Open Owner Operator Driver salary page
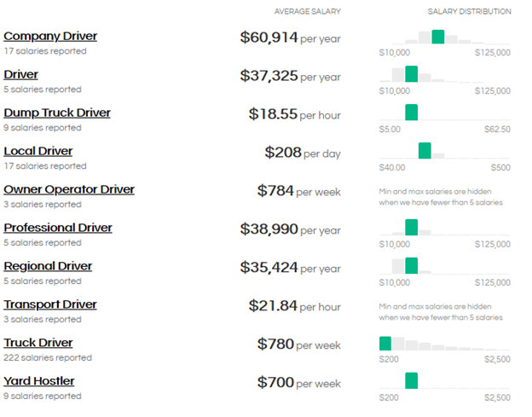 [69, 189]
